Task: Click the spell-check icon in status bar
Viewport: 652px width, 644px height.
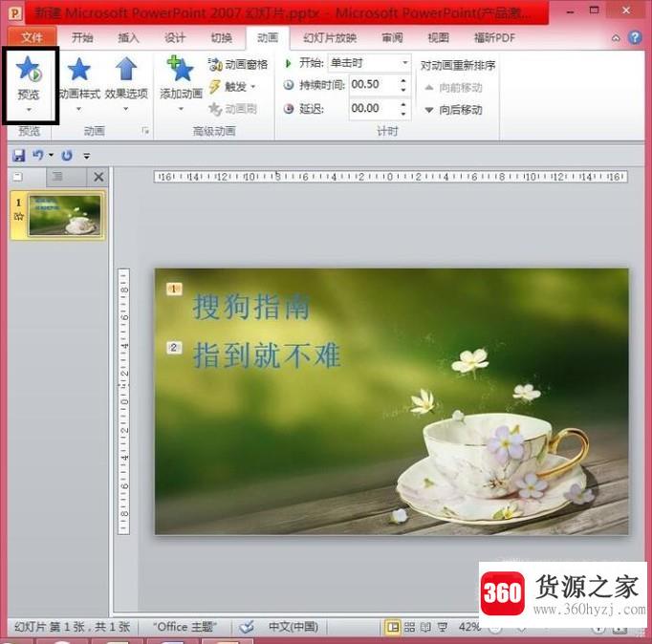Action: pos(246,627)
